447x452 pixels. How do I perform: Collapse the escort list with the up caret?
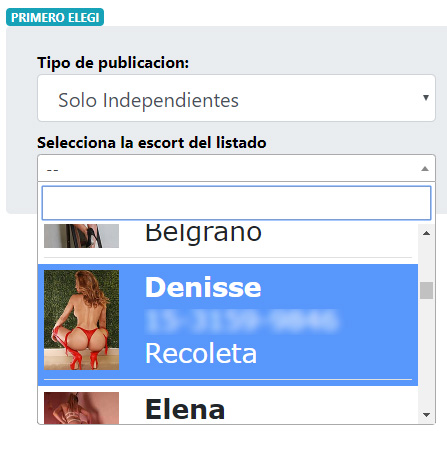[425, 169]
